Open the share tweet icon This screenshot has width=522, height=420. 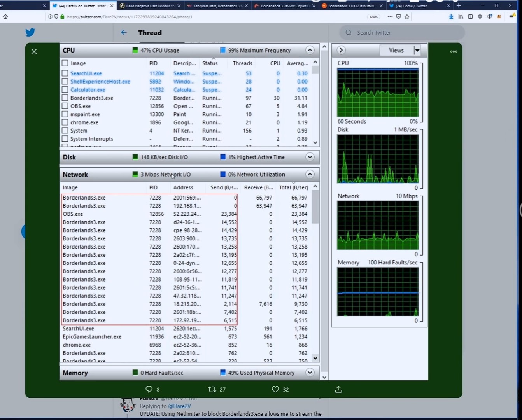point(338,389)
